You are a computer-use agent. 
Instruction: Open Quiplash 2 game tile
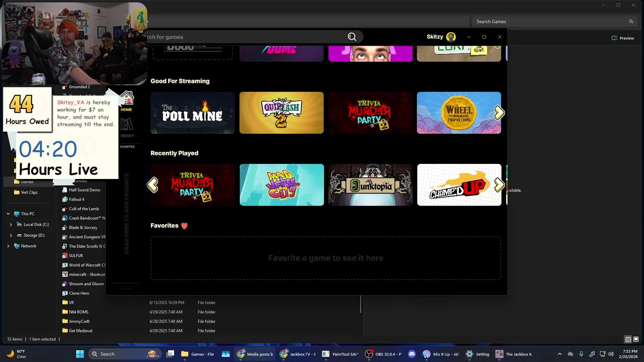281,113
